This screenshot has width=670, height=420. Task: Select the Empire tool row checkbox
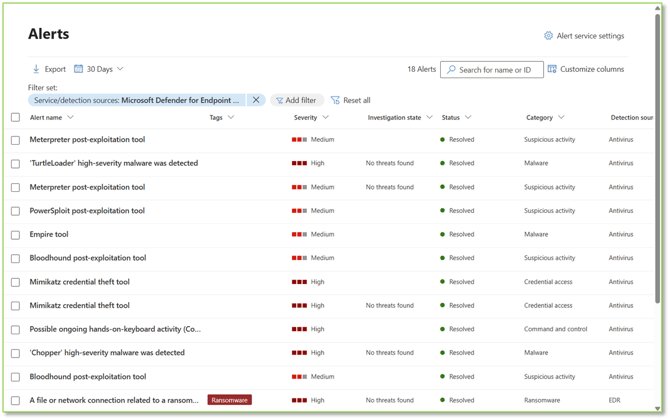(15, 235)
